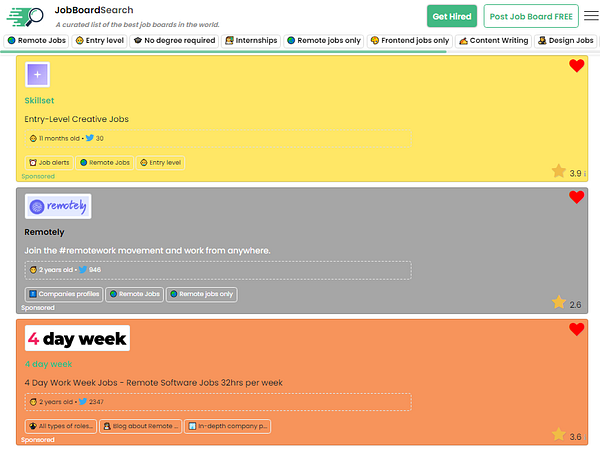
Task: Click Entry level tag on Skillset card
Action: tap(160, 163)
